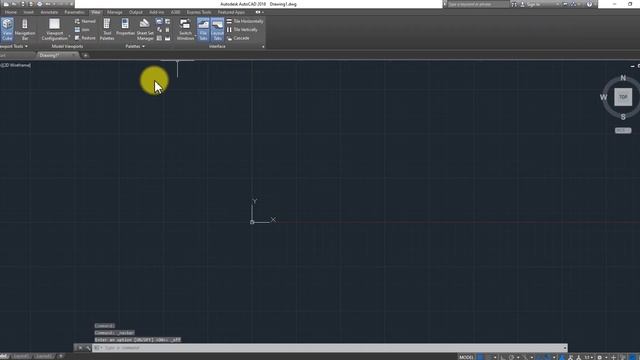Click the Join viewports button
This screenshot has height=360, width=640.
point(83,30)
